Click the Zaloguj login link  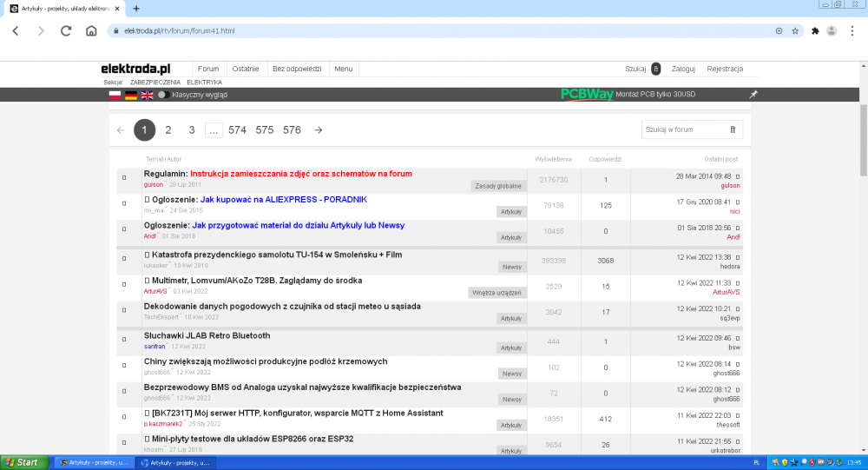click(683, 69)
